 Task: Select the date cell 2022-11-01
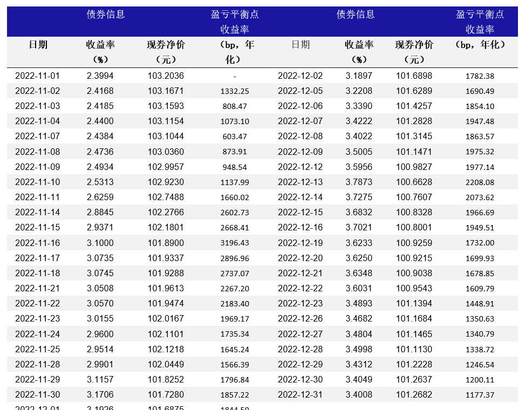click(39, 76)
